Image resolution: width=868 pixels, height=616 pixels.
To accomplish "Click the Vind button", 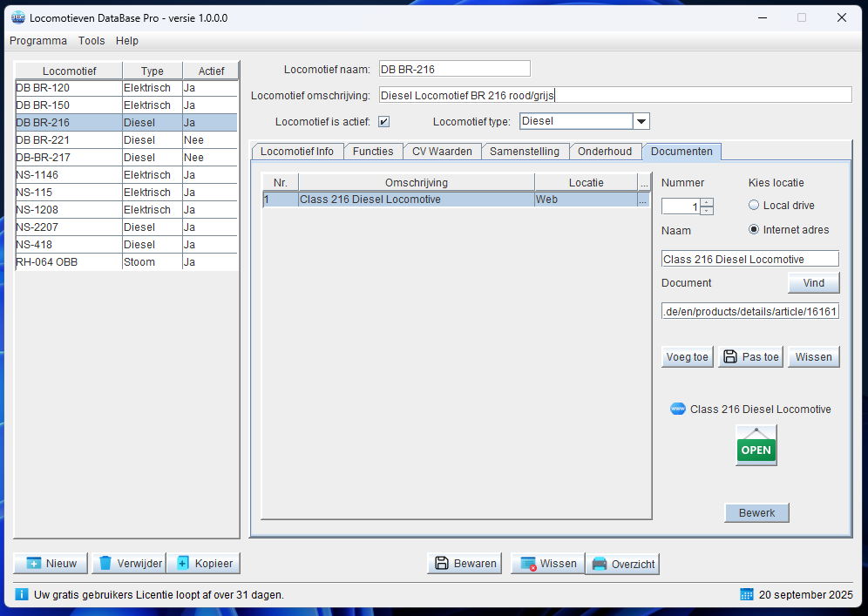I will pyautogui.click(x=813, y=283).
